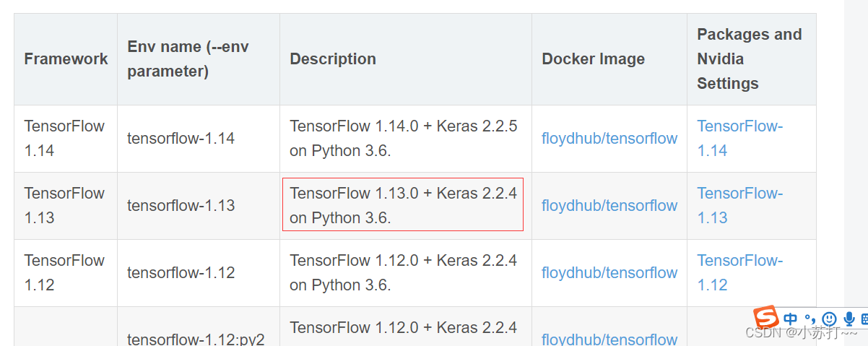The width and height of the screenshot is (868, 346).
Task: Toggle Chinese/English mode with the 中 icon
Action: (x=791, y=319)
